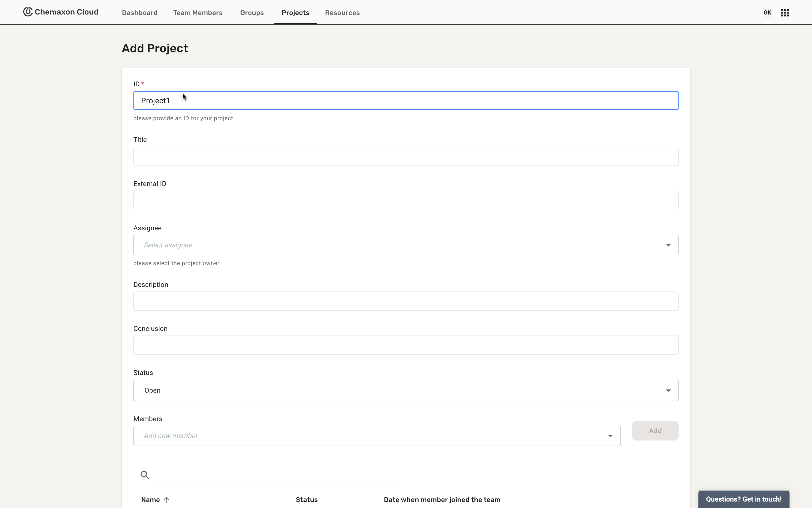Screen dimensions: 812x508
Task: Click into the Title input field
Action: (x=406, y=156)
